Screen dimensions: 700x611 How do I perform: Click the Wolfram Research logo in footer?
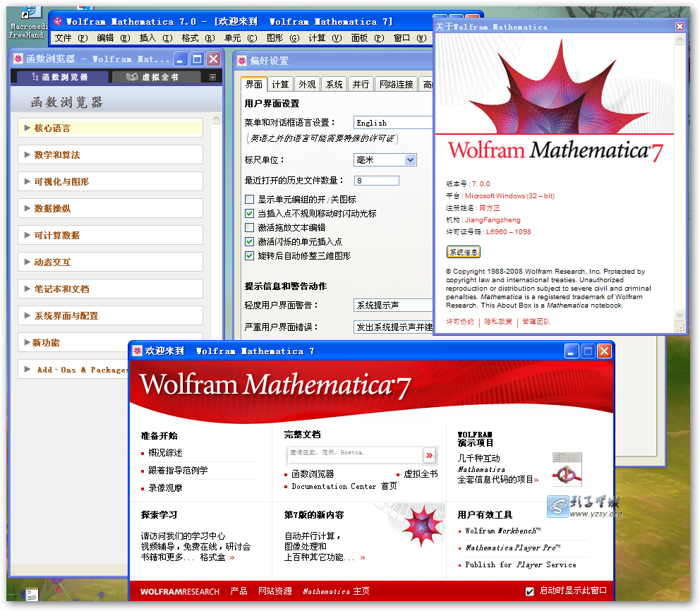point(179,591)
